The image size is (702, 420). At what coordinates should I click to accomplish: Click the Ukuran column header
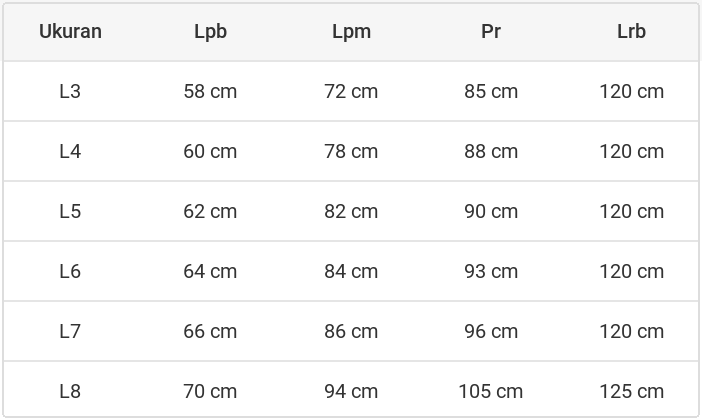pyautogui.click(x=70, y=31)
